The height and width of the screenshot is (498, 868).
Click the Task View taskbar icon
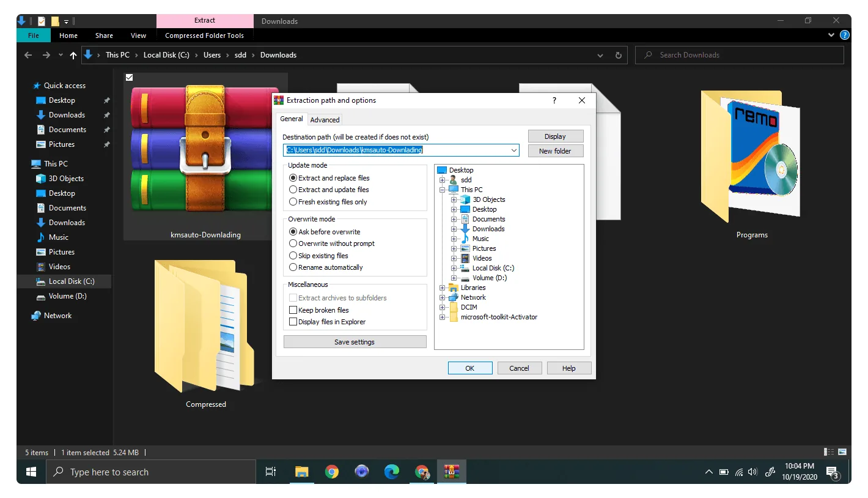[x=270, y=472]
